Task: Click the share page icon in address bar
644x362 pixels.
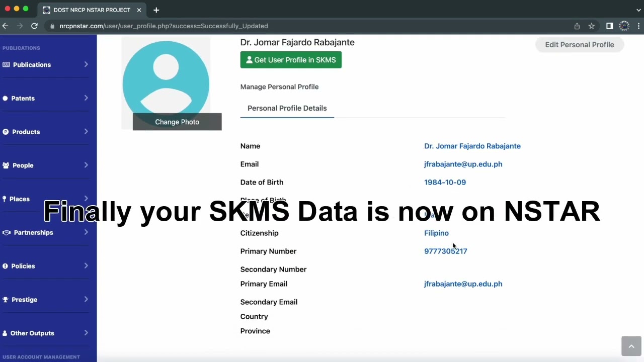Action: (577, 26)
